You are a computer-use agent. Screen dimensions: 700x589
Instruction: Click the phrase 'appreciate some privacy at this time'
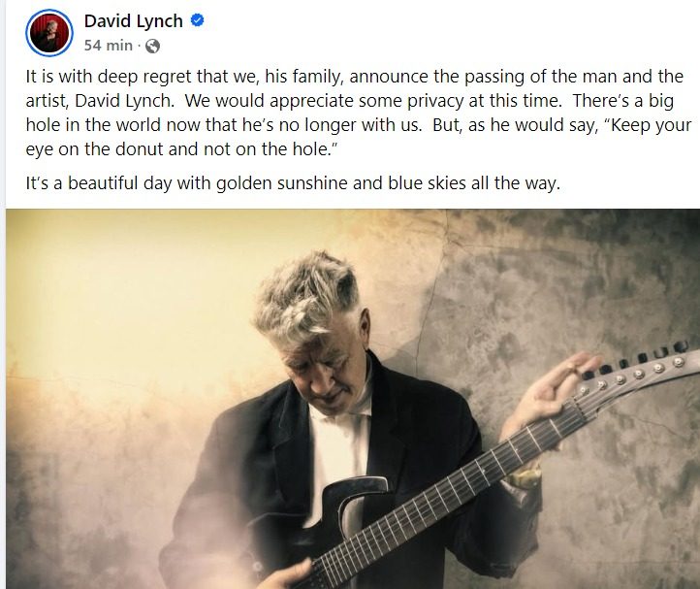[415, 101]
